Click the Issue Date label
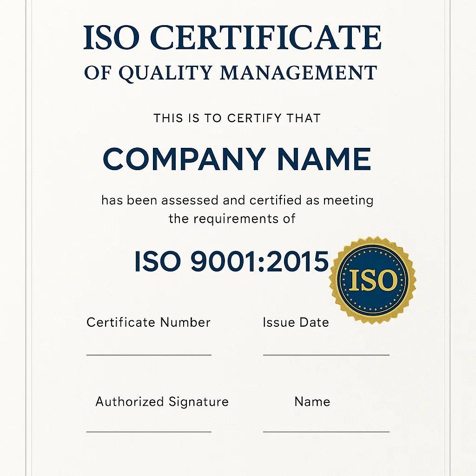Image resolution: width=476 pixels, height=476 pixels. [296, 322]
